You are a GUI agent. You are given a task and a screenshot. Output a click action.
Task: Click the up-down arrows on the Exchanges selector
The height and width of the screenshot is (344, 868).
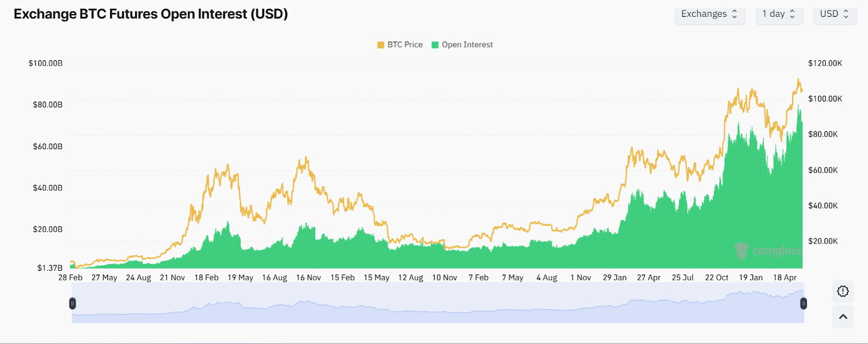pyautogui.click(x=735, y=14)
